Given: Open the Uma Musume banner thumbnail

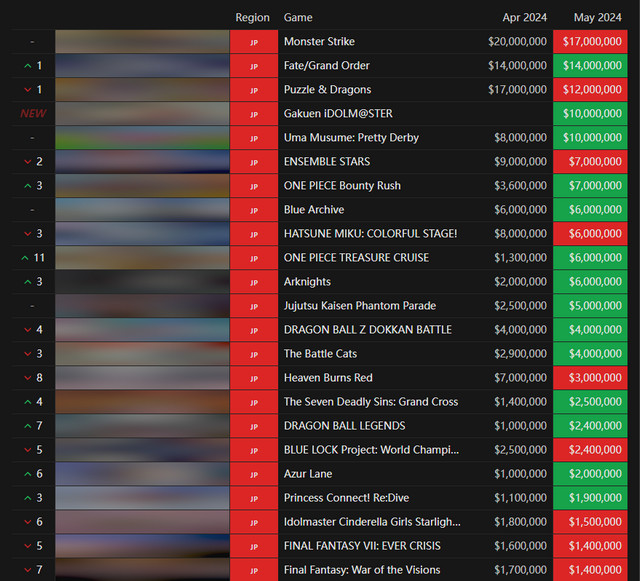Looking at the screenshot, I should tap(142, 138).
